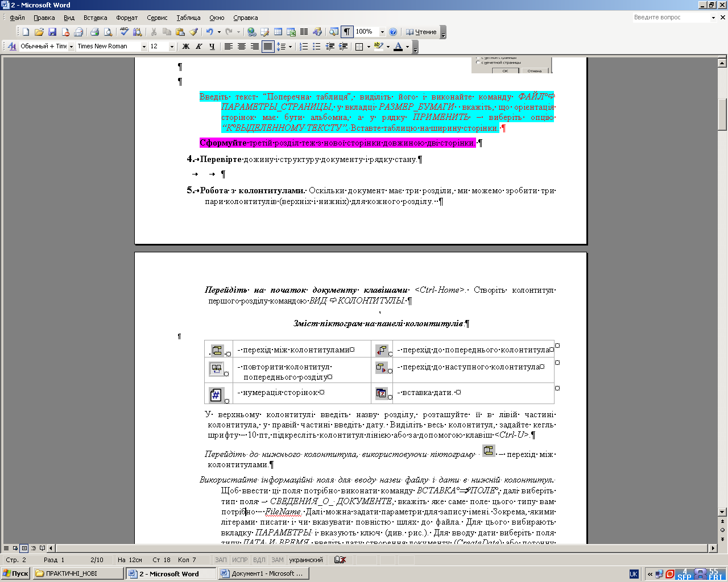Decrease the paragraph indent
This screenshot has width=728, height=582.
click(x=330, y=46)
